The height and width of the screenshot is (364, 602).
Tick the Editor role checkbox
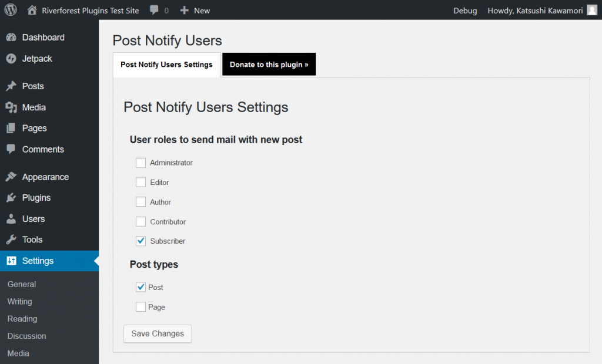pyautogui.click(x=141, y=183)
